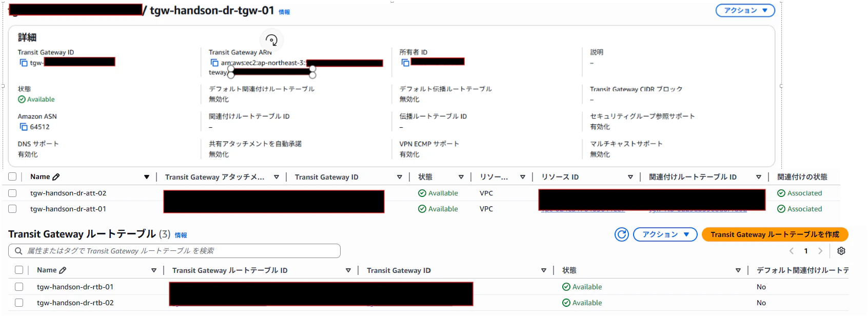Click VPC resource type for att-01
This screenshot has height=316, width=868.
tap(486, 209)
